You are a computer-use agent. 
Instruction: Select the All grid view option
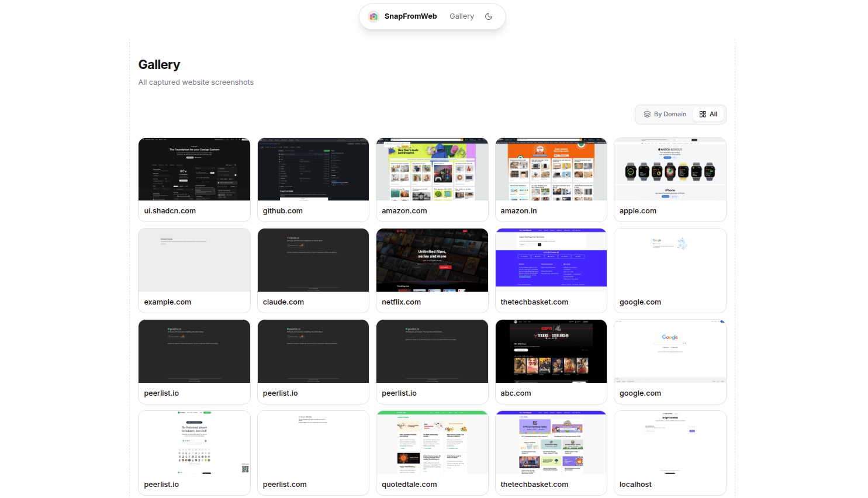[708, 115]
